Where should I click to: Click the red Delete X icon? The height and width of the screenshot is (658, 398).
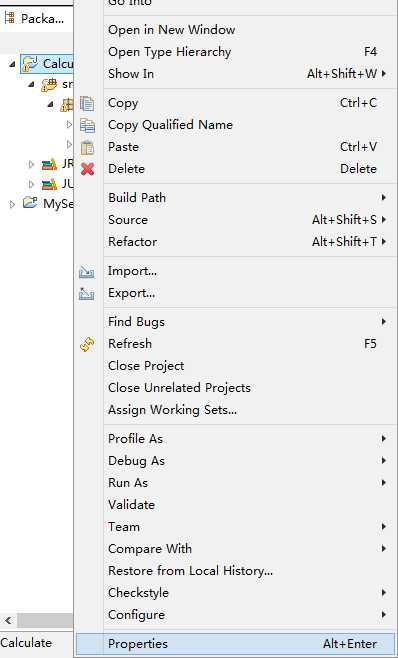coord(87,169)
